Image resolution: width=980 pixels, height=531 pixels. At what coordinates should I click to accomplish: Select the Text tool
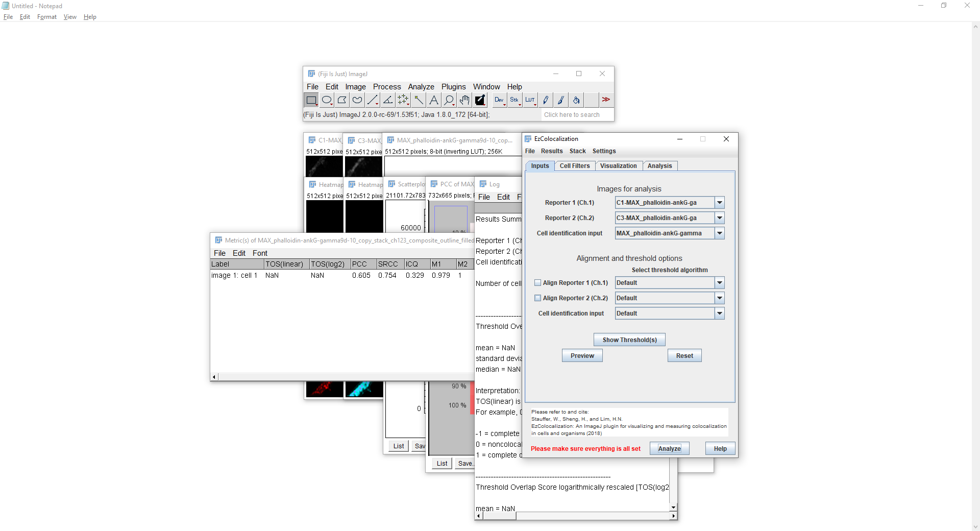pos(434,100)
